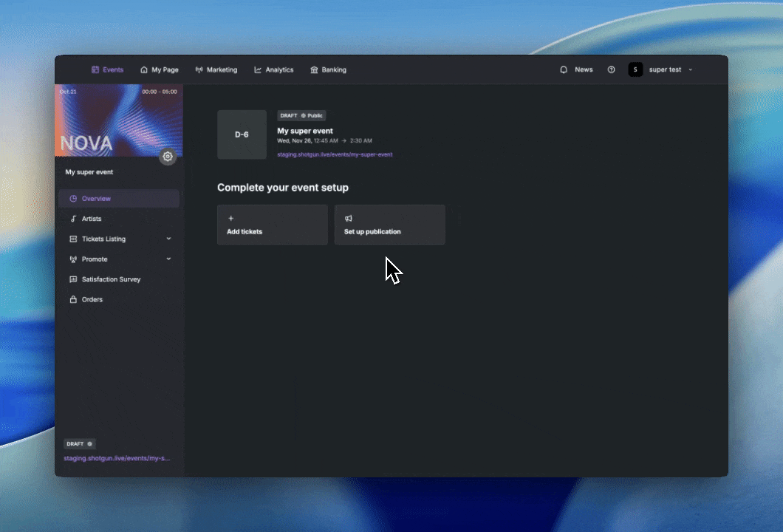Click the Orders bag icon

coord(73,300)
